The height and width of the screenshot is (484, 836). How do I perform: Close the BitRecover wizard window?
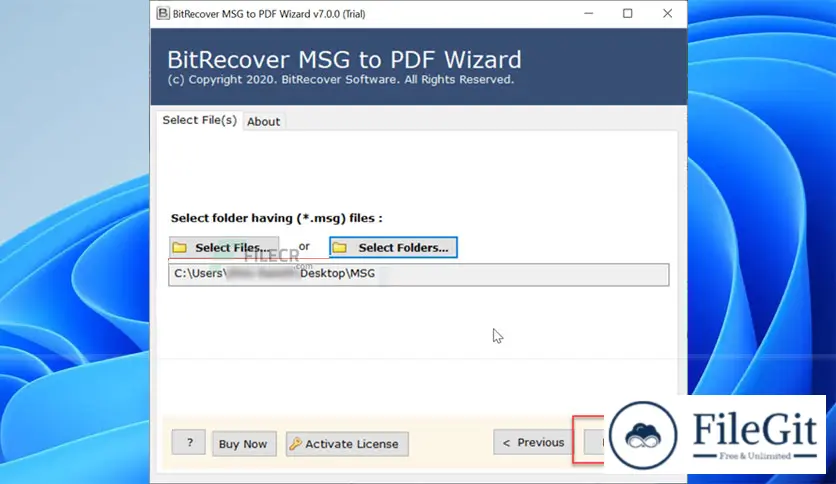click(667, 13)
